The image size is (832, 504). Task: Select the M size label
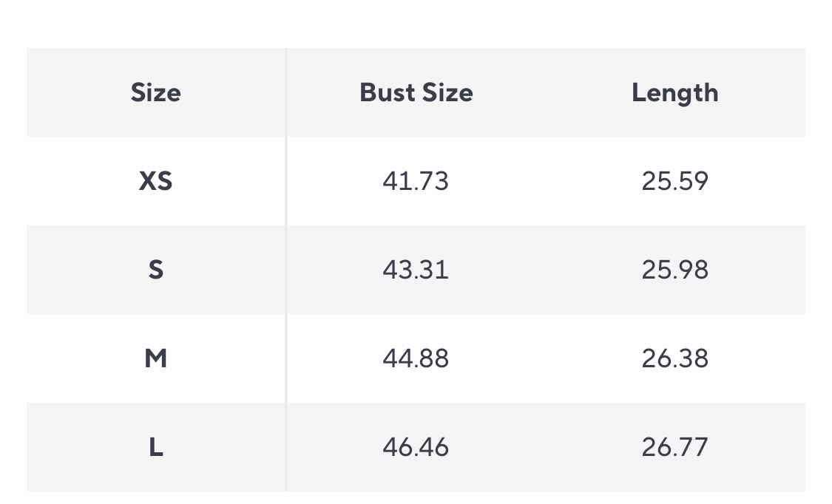[155, 358]
